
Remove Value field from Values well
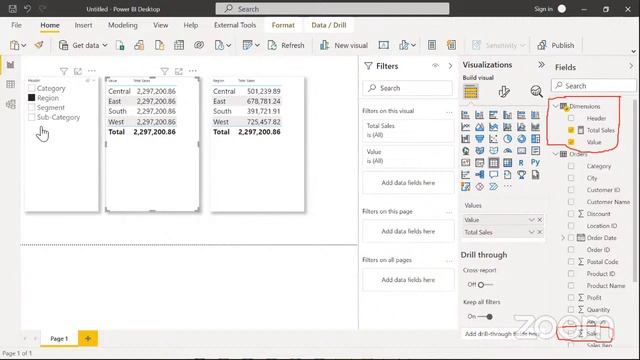pyautogui.click(x=540, y=220)
